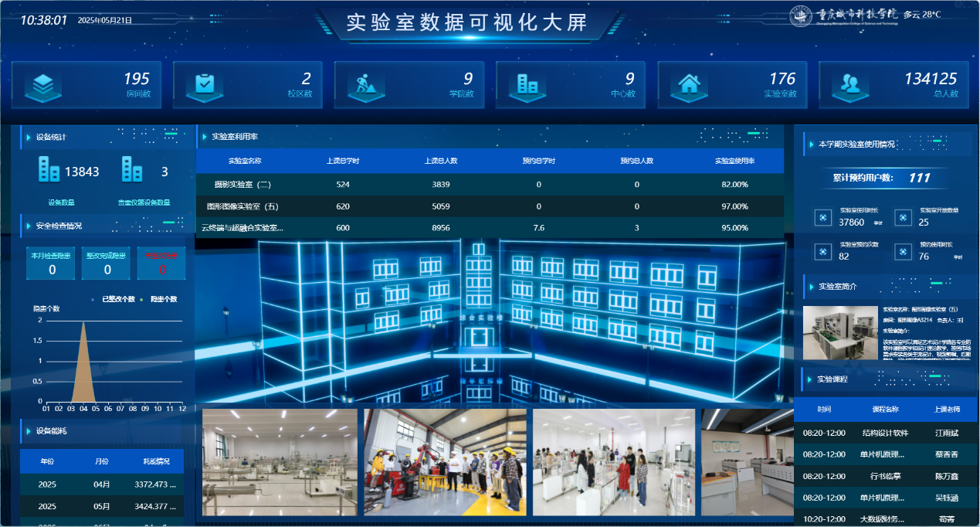This screenshot has width=980, height=527.
Task: Open the photo of students with robot arm
Action: coord(445,462)
